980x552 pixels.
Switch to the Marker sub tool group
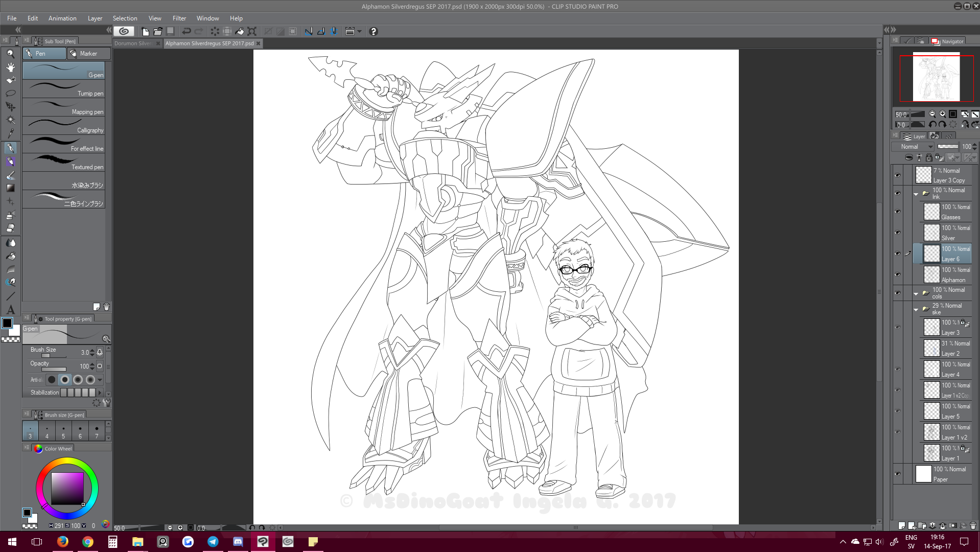pyautogui.click(x=88, y=54)
